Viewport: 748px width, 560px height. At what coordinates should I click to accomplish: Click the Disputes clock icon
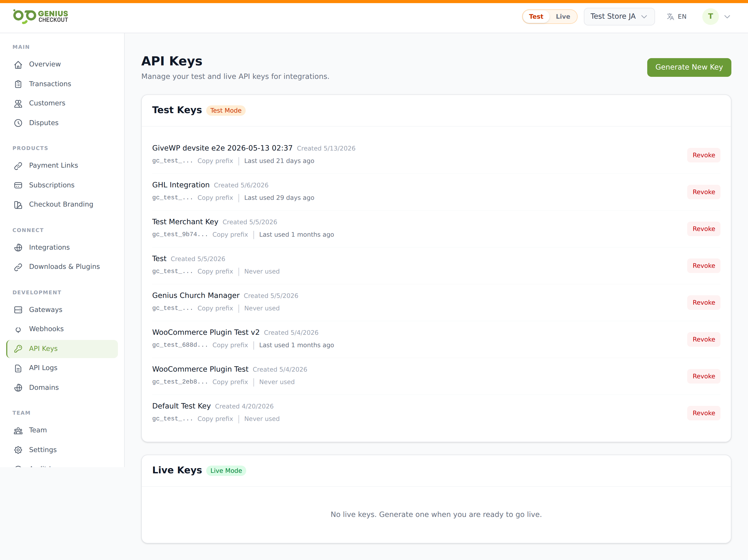click(18, 123)
